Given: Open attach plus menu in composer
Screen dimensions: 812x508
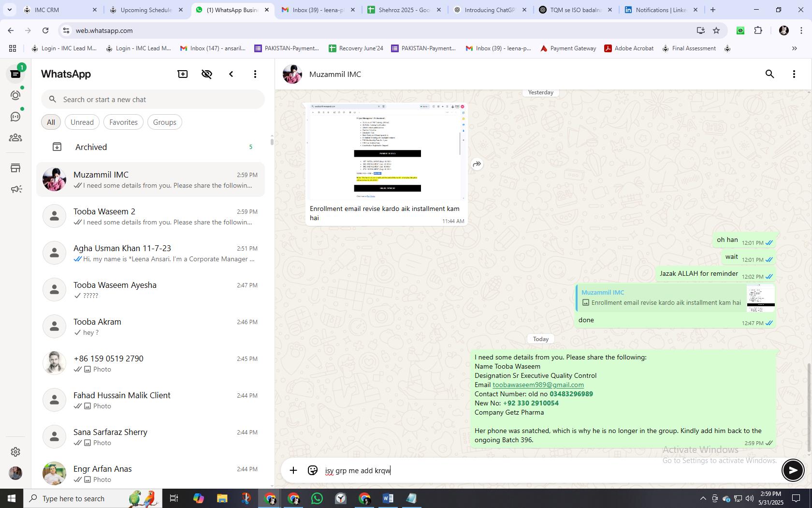Looking at the screenshot, I should pyautogui.click(x=293, y=470).
